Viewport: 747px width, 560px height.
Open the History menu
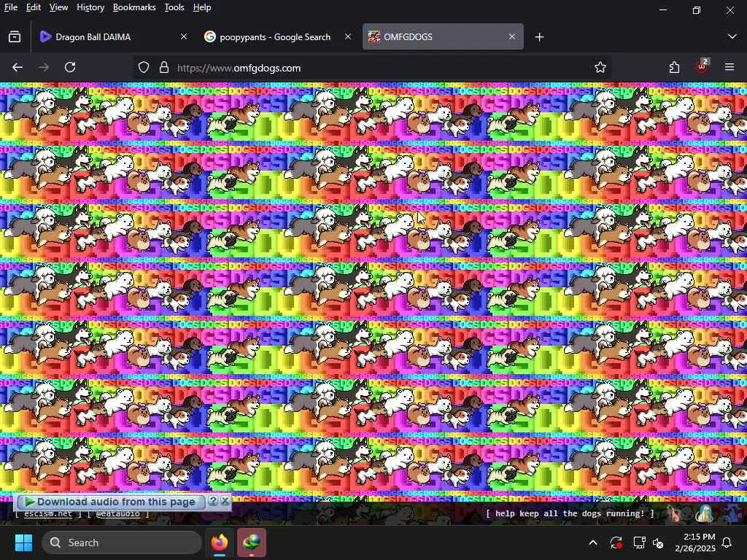click(x=90, y=7)
